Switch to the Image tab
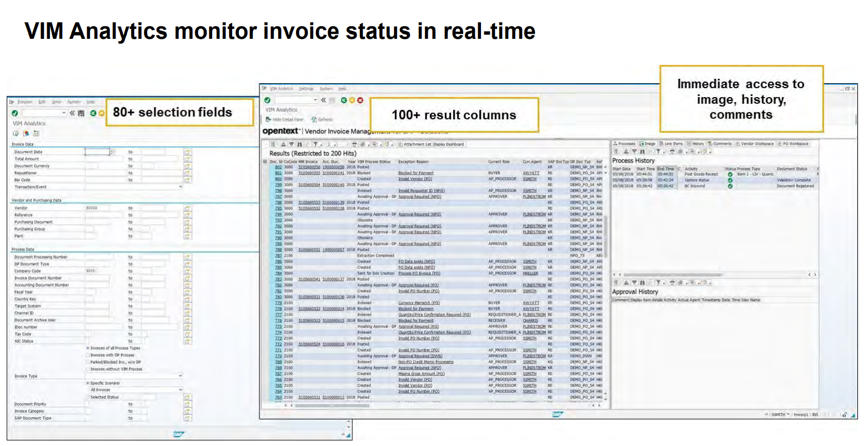 click(x=648, y=144)
